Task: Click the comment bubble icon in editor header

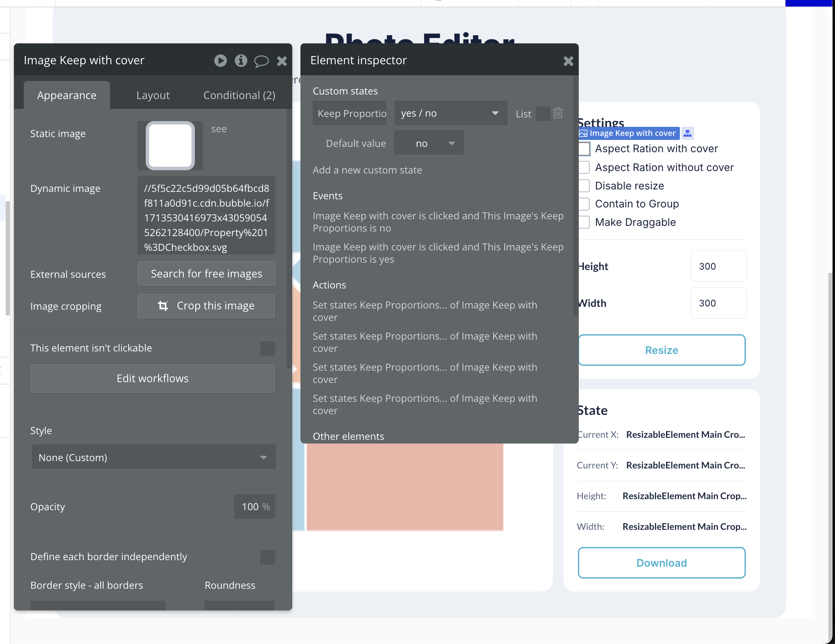Action: point(261,61)
